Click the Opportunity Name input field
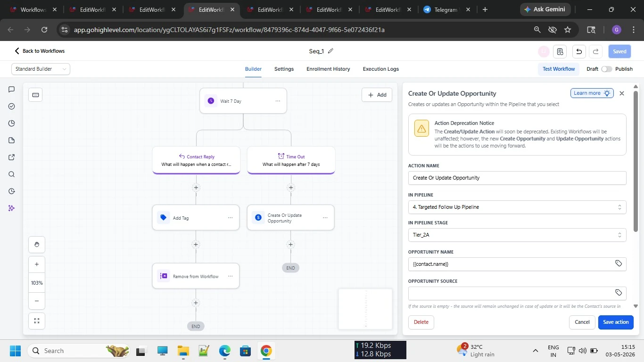This screenshot has height=362, width=644. (x=517, y=264)
